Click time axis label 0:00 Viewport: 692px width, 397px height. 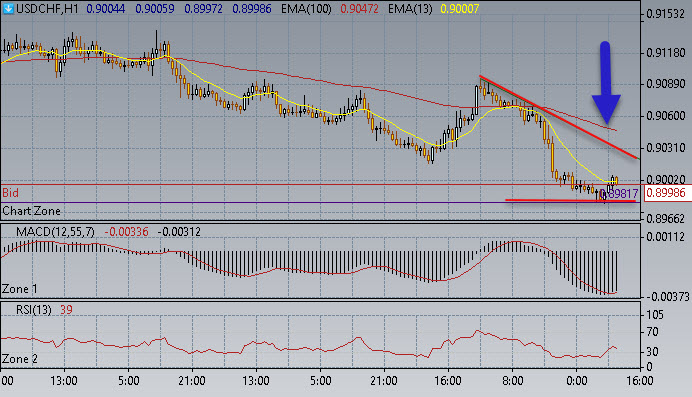(576, 381)
